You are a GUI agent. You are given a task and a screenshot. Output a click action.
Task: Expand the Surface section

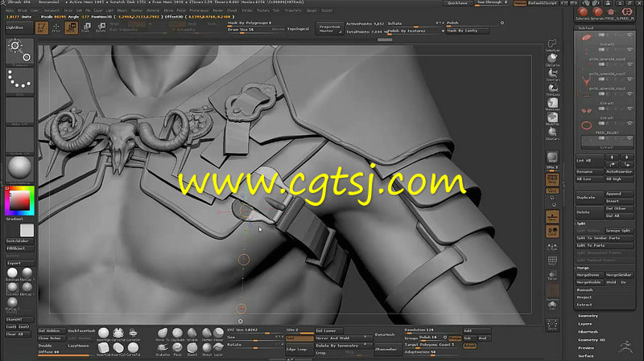point(586,356)
